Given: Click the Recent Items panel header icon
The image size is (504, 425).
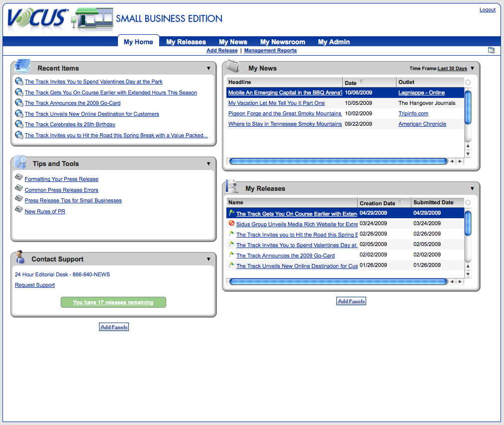Looking at the screenshot, I should click(22, 66).
